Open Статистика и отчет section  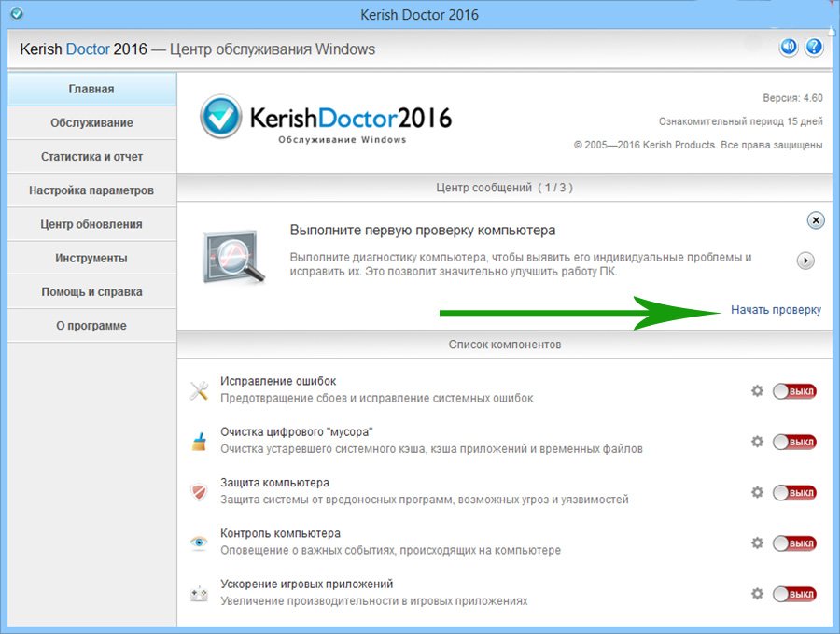tap(91, 157)
